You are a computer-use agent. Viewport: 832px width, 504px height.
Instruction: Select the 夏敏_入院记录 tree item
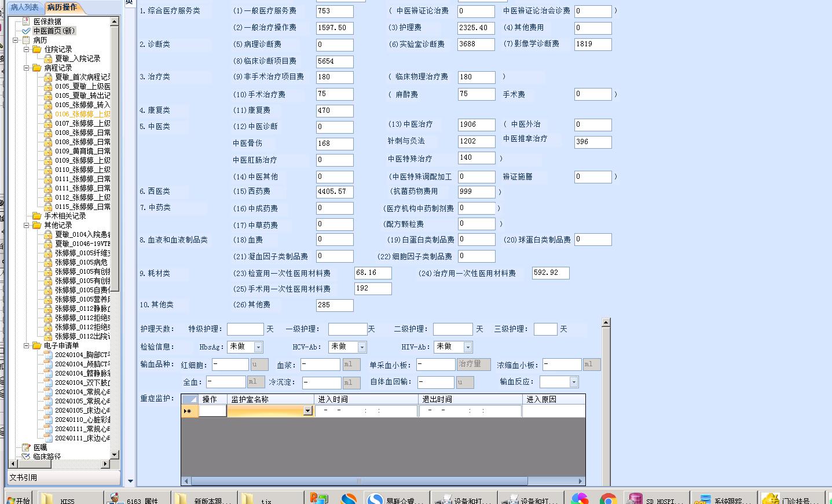point(78,58)
